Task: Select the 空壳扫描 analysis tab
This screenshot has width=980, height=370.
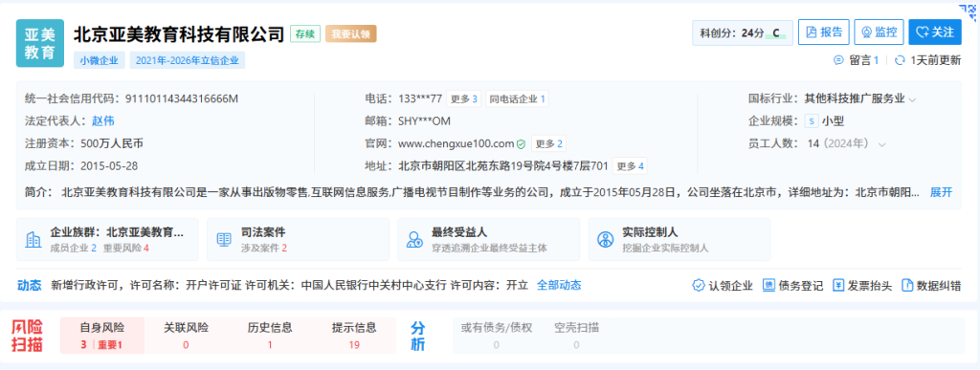Action: [x=576, y=336]
